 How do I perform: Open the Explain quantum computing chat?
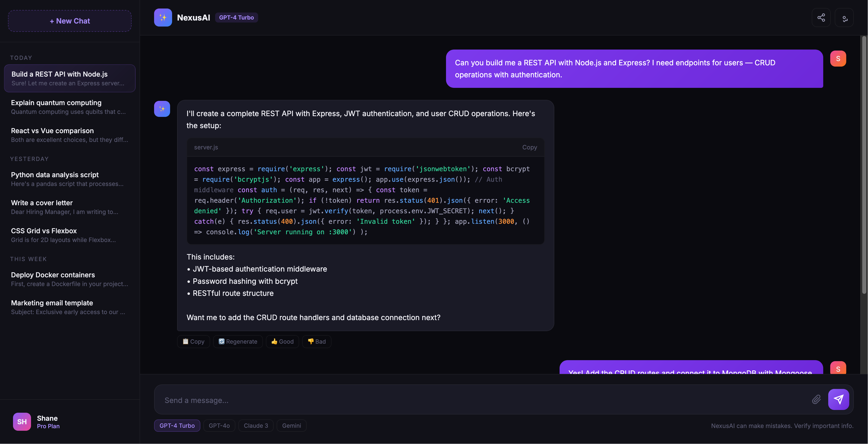(69, 107)
